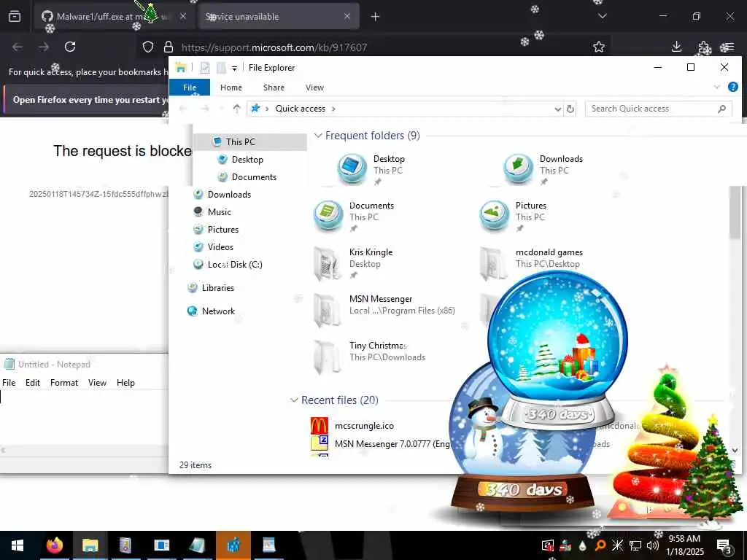Open the List all tabs dropdown in Firefox
Image resolution: width=747 pixels, height=560 pixels.
(x=602, y=16)
